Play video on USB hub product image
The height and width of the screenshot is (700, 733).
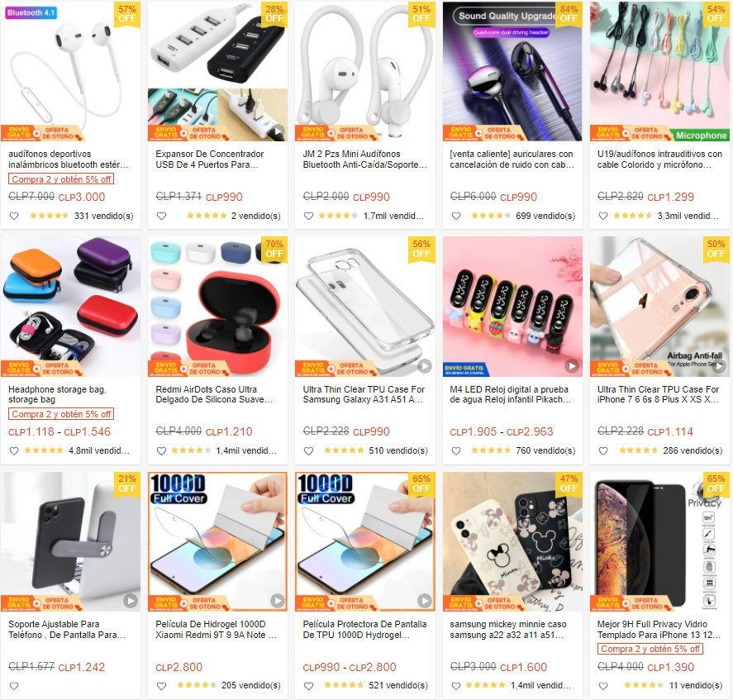(278, 131)
